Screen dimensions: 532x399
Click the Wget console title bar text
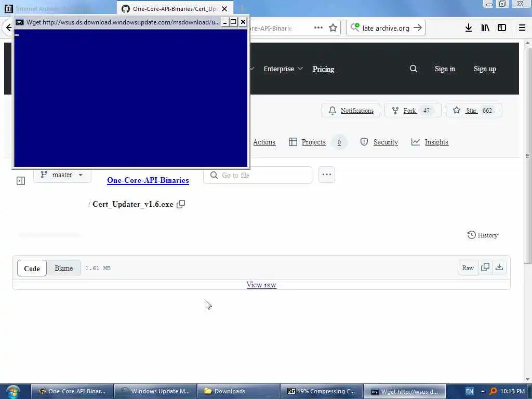point(123,22)
